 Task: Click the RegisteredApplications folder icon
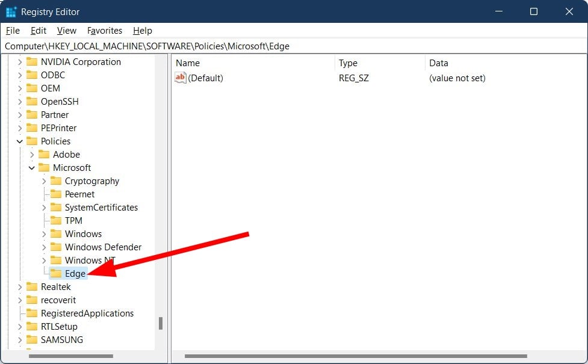click(32, 313)
